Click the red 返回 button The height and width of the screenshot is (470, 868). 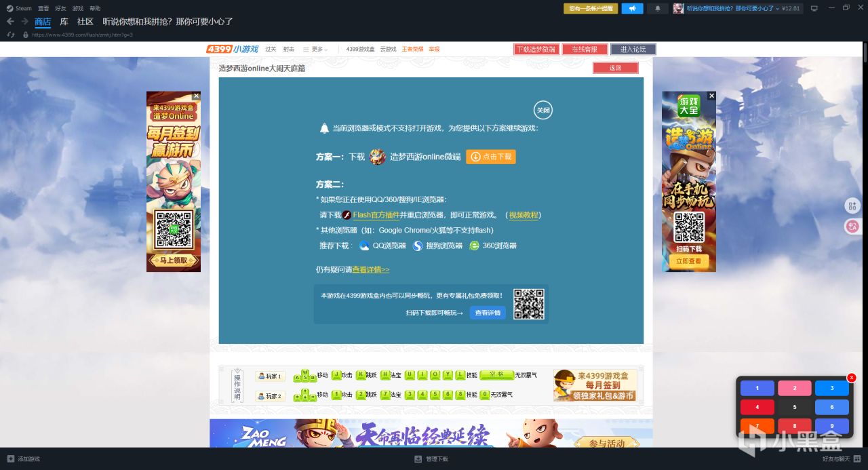pyautogui.click(x=615, y=68)
